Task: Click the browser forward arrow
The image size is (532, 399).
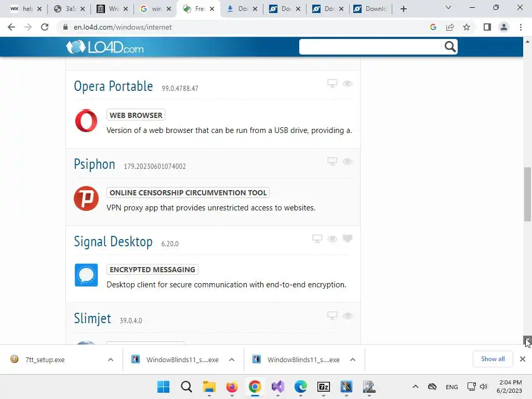Action: 28,27
